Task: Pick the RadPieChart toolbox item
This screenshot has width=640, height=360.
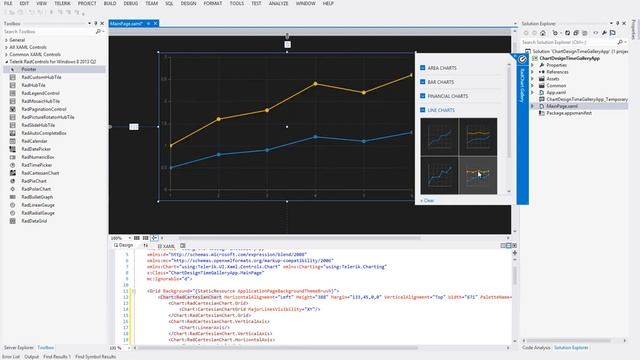Action: coord(34,181)
